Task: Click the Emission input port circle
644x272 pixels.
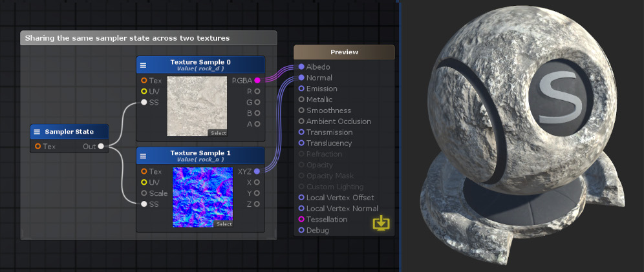Action: tap(301, 89)
